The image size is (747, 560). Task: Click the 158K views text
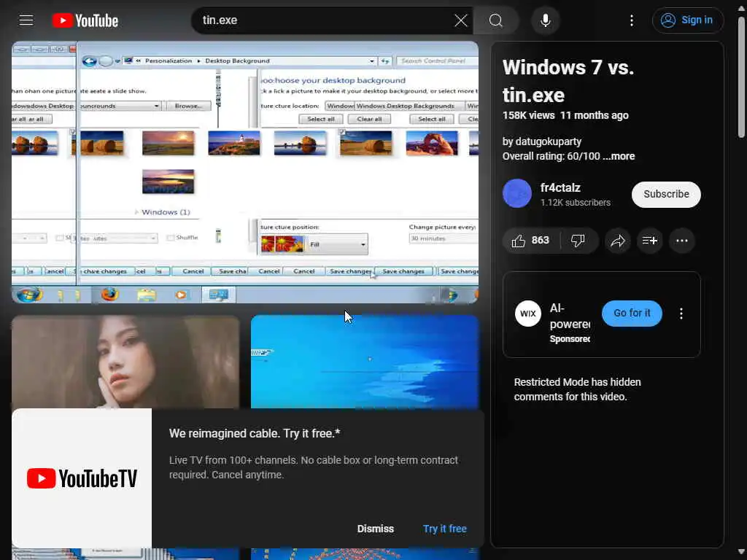click(528, 115)
